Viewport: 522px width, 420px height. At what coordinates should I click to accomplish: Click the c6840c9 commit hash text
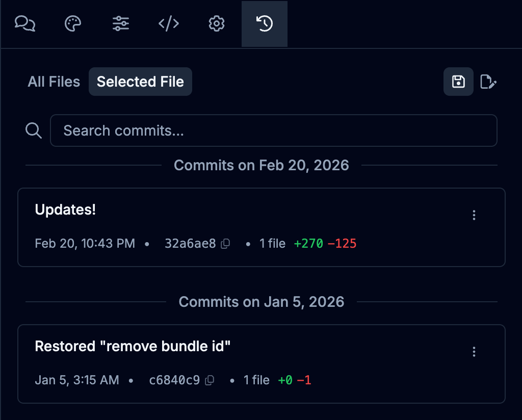(x=174, y=380)
